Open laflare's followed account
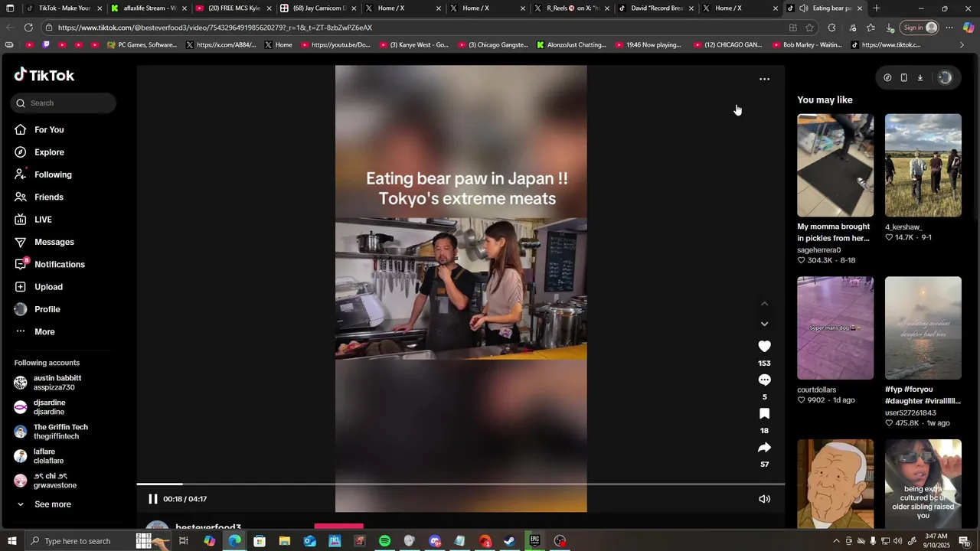980x551 pixels. pyautogui.click(x=48, y=456)
